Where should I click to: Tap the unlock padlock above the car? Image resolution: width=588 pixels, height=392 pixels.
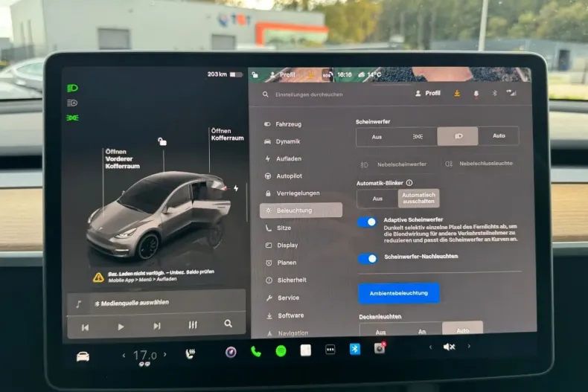click(x=162, y=141)
